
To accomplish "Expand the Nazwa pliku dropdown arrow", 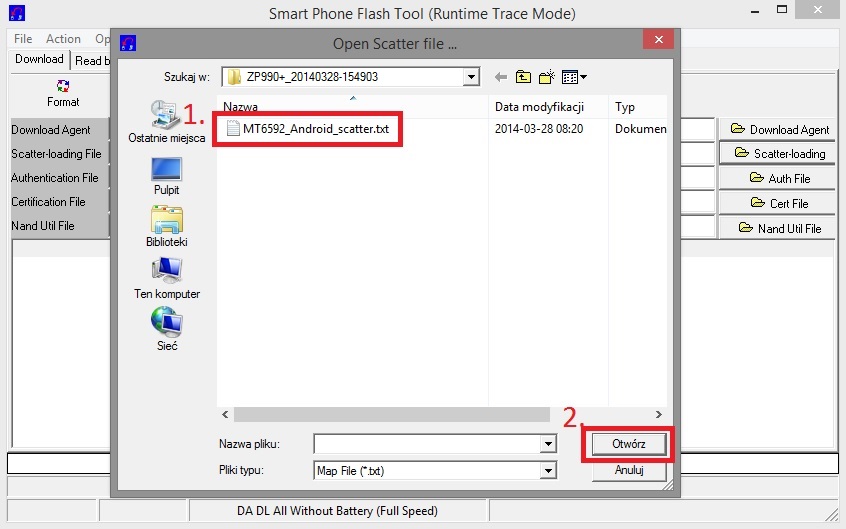I will pyautogui.click(x=547, y=444).
